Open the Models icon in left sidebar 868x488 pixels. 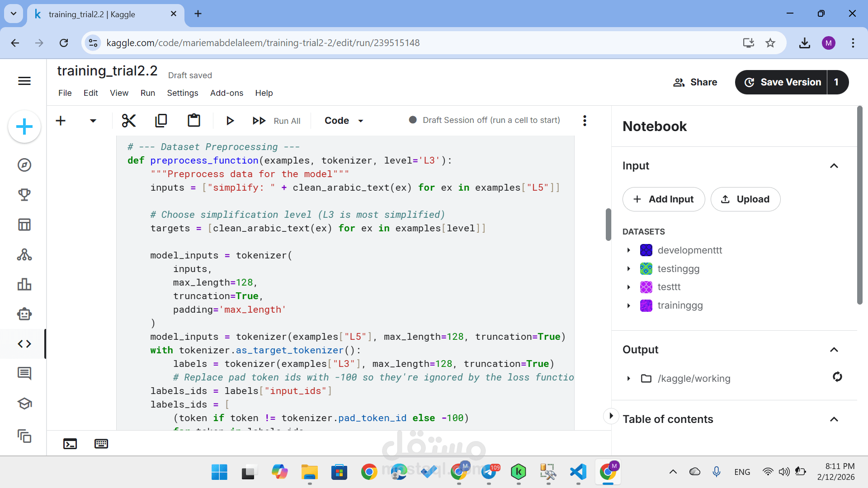click(x=24, y=255)
